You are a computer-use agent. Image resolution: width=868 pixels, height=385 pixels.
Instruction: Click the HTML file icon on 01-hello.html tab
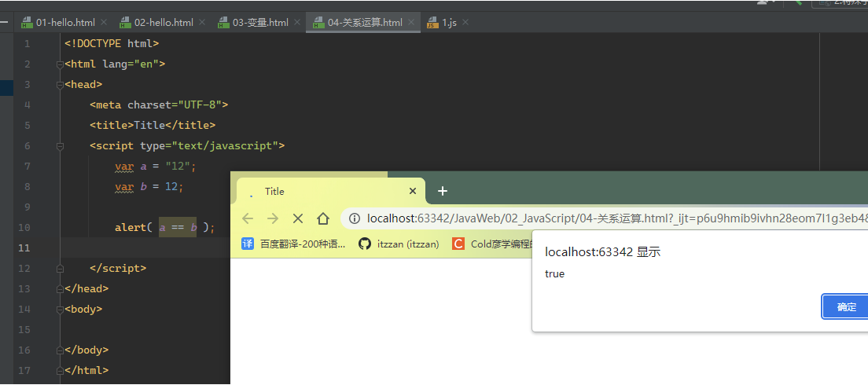pos(27,24)
